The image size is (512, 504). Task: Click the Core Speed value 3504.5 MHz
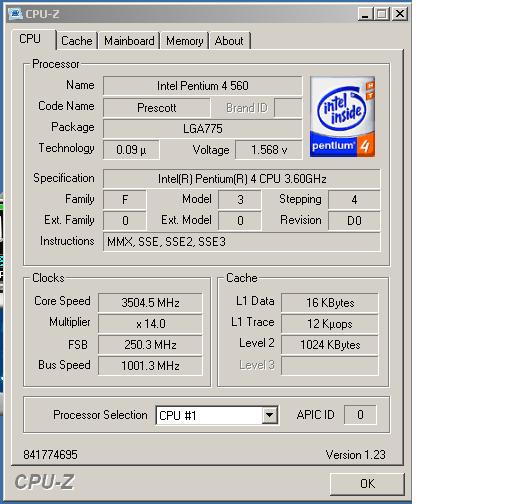point(150,303)
